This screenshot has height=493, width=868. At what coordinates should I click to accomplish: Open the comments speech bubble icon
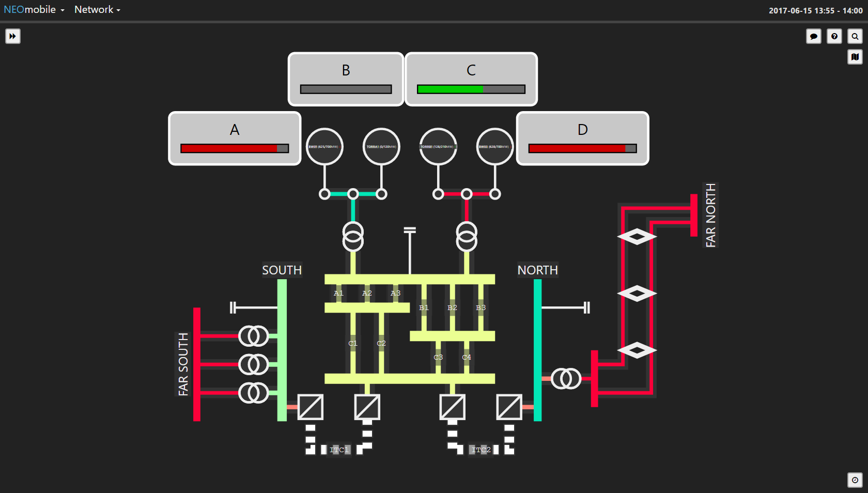coord(814,36)
